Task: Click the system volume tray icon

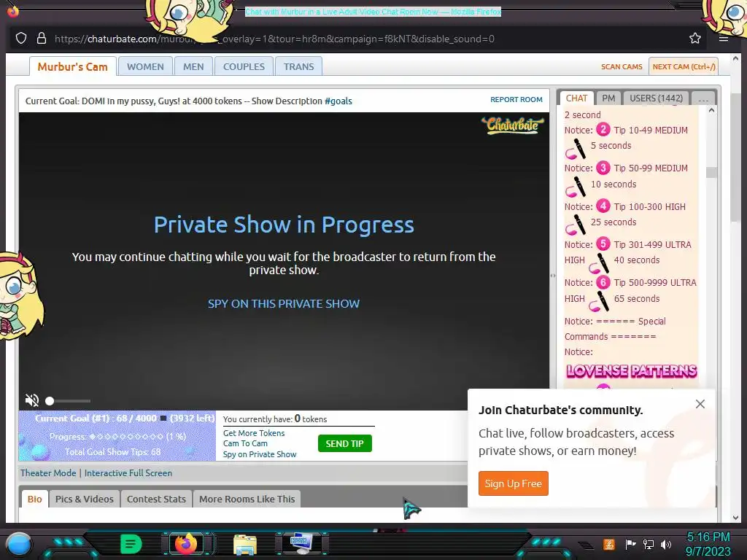Action: (x=666, y=544)
